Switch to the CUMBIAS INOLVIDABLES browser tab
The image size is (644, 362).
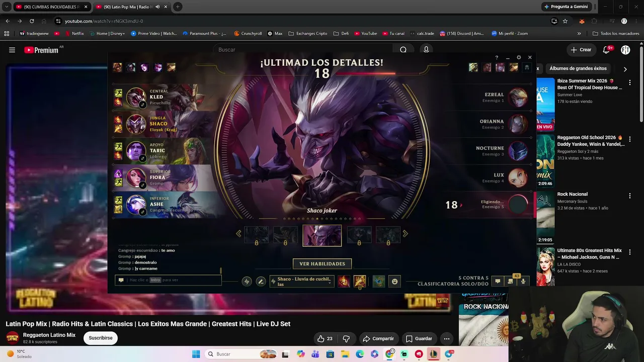[x=51, y=7]
